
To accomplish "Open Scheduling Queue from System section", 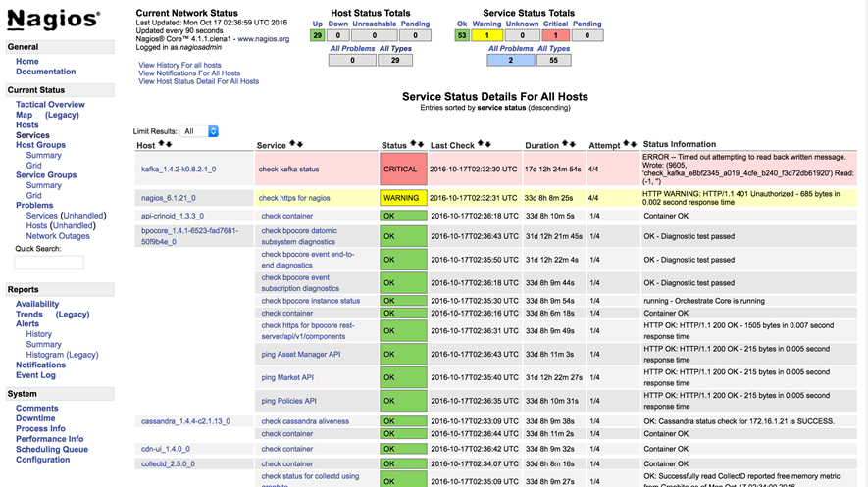I will point(52,449).
